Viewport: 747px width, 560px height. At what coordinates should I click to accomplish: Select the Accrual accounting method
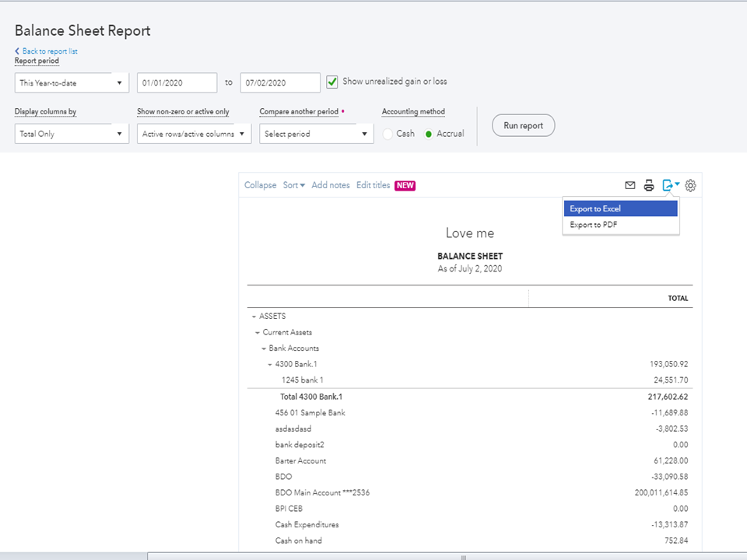tap(428, 134)
